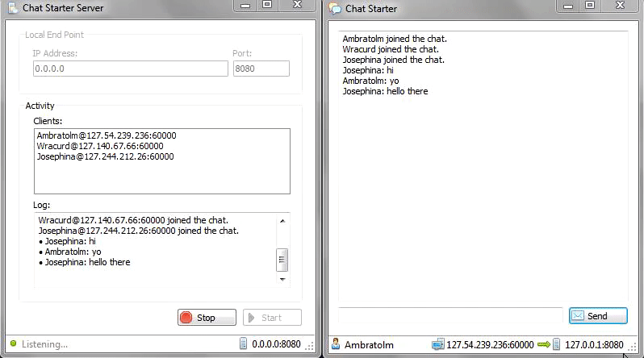This screenshot has width=644, height=358.
Task: Click the computer icon beside 127.54.239.236:60000
Action: coord(438,344)
